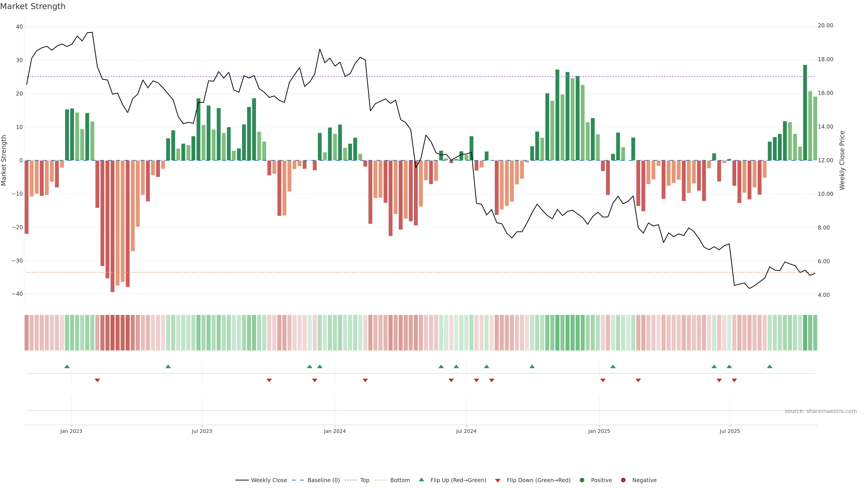Image resolution: width=868 pixels, height=488 pixels.
Task: Click the Weekly Close Price axis title
Action: (x=842, y=160)
